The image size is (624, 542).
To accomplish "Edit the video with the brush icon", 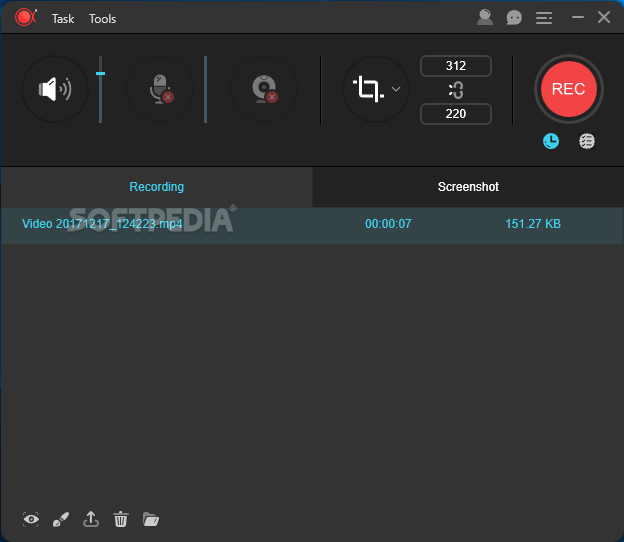I will click(x=61, y=519).
